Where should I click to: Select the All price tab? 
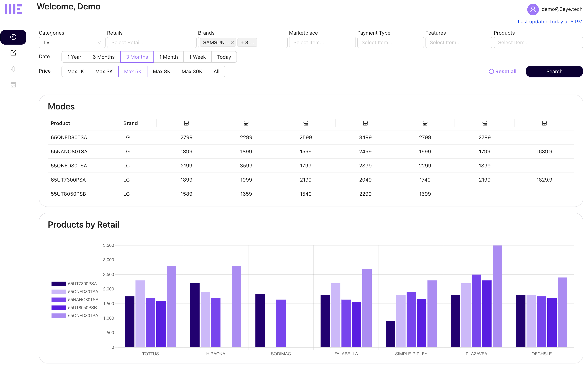coord(216,71)
